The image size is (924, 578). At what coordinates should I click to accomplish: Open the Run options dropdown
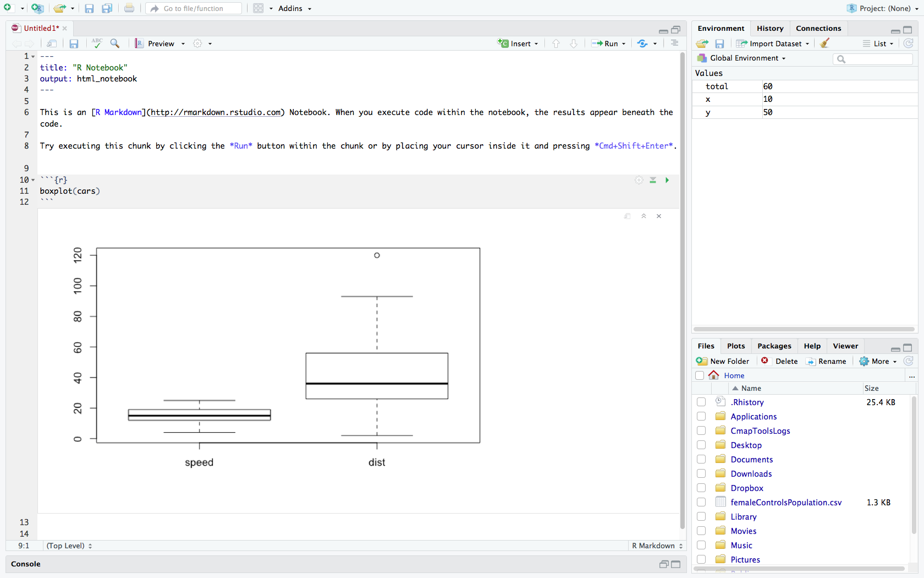click(x=624, y=43)
